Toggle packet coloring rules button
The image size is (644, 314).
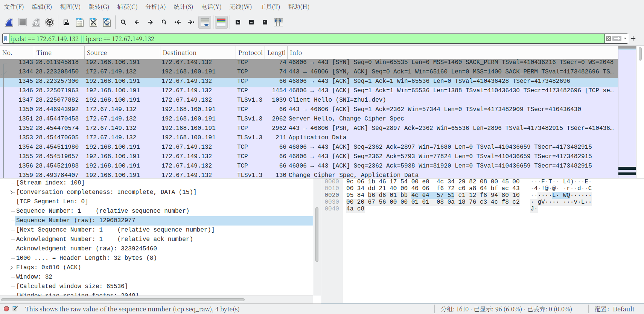coord(221,22)
